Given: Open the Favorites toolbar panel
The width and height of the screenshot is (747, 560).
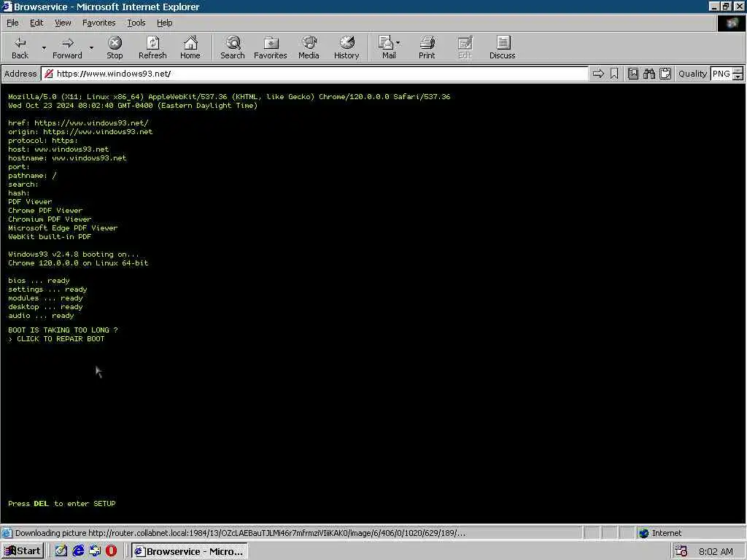Looking at the screenshot, I should (x=271, y=47).
